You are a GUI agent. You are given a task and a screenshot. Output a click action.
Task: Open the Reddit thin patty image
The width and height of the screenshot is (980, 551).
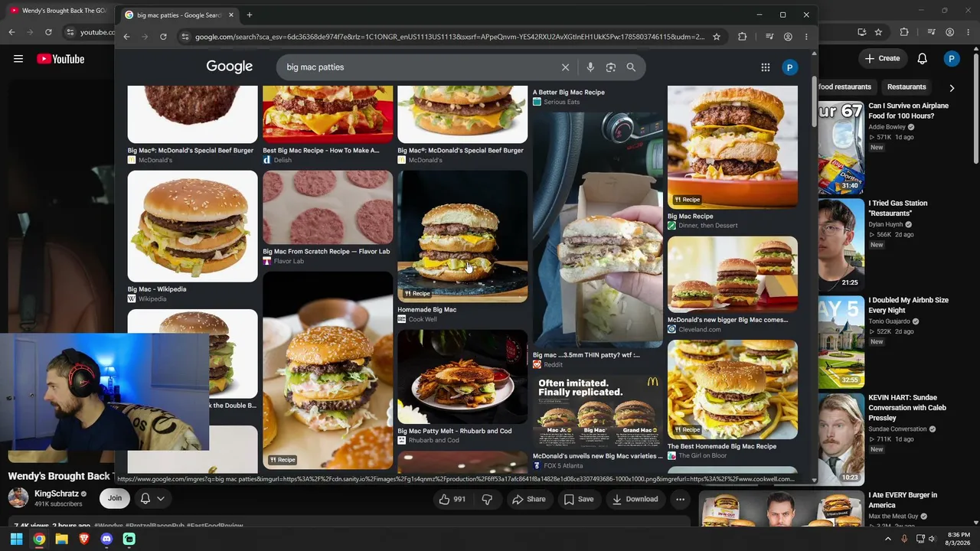[597, 230]
